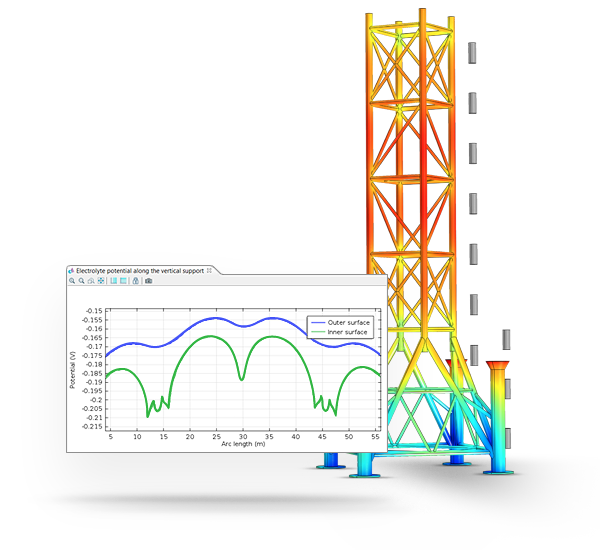Take image snapshot with camera icon
The height and width of the screenshot is (550, 600).
[148, 281]
